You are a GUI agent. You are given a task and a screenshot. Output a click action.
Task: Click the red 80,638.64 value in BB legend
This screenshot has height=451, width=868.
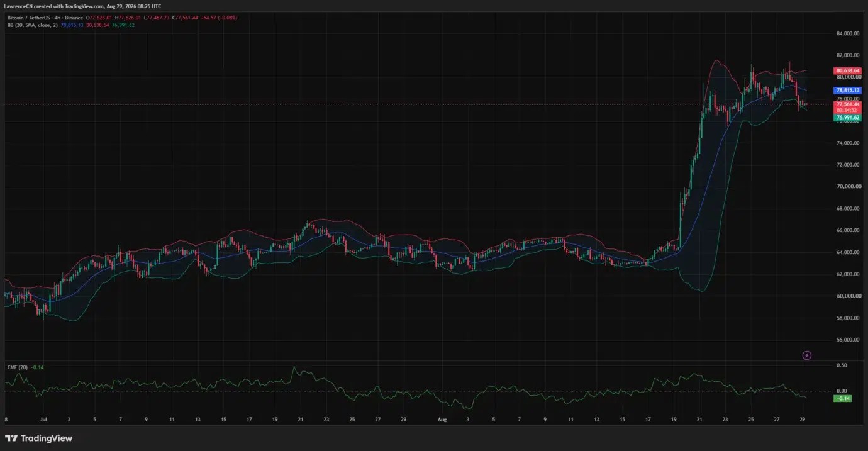pos(97,25)
